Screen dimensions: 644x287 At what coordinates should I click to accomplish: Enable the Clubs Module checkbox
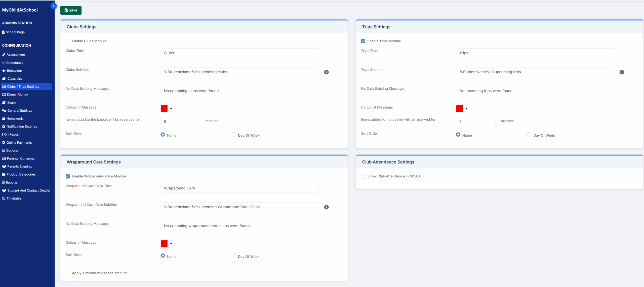pyautogui.click(x=68, y=41)
